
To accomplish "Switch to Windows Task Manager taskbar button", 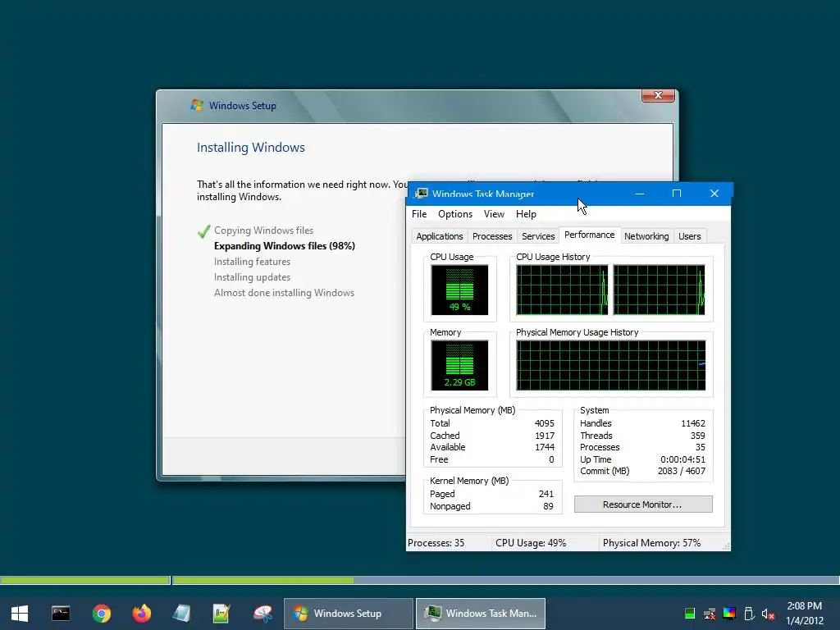I will coord(481,614).
